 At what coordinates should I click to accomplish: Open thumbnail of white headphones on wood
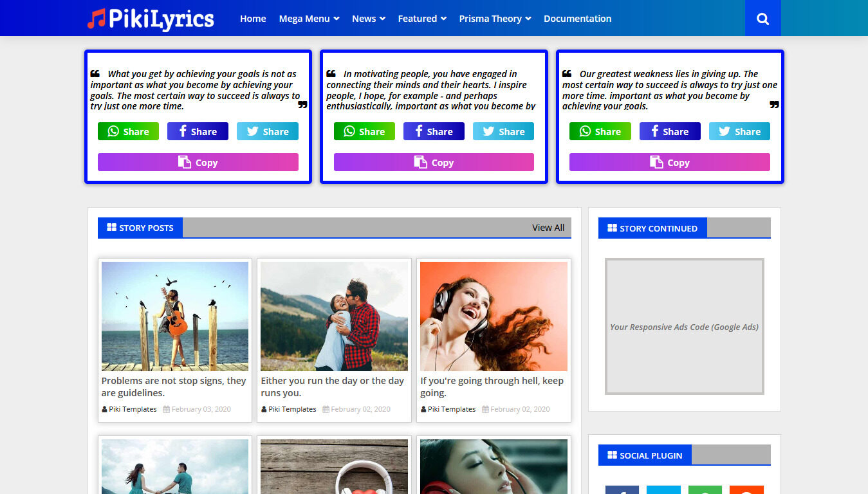334,466
